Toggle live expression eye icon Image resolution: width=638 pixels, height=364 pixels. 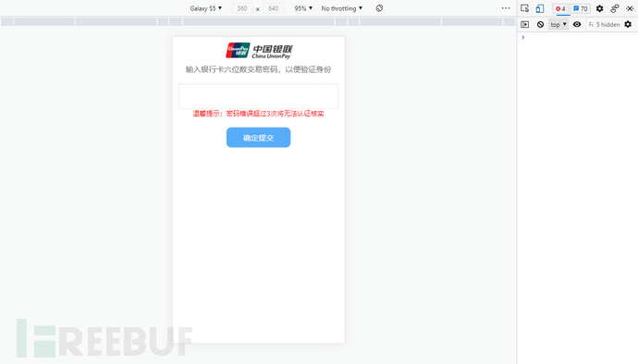pyautogui.click(x=577, y=24)
